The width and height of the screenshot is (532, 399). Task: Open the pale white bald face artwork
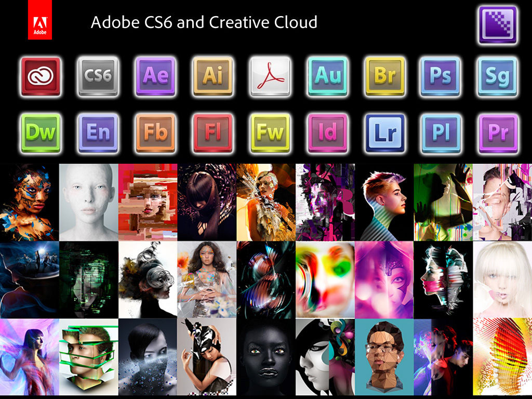(88, 202)
